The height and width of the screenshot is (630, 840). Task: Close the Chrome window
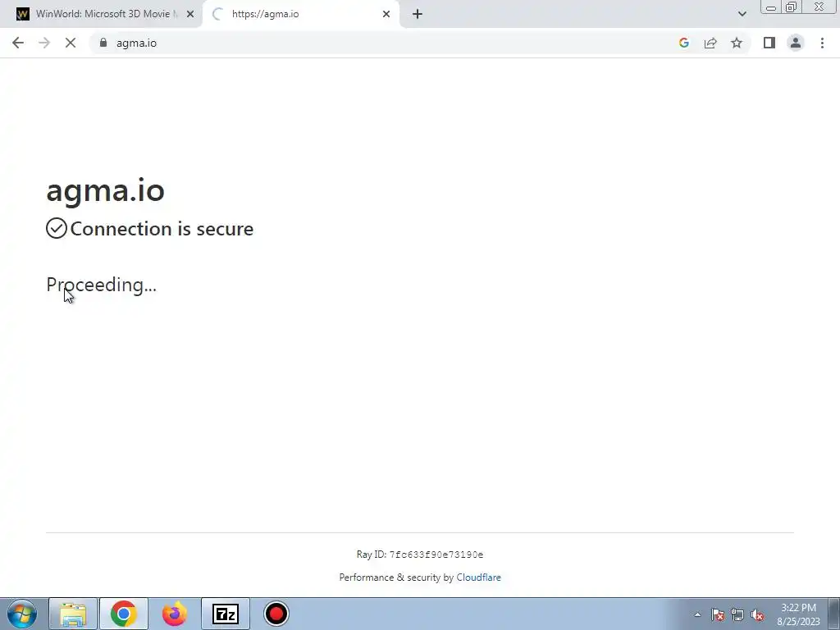point(819,7)
